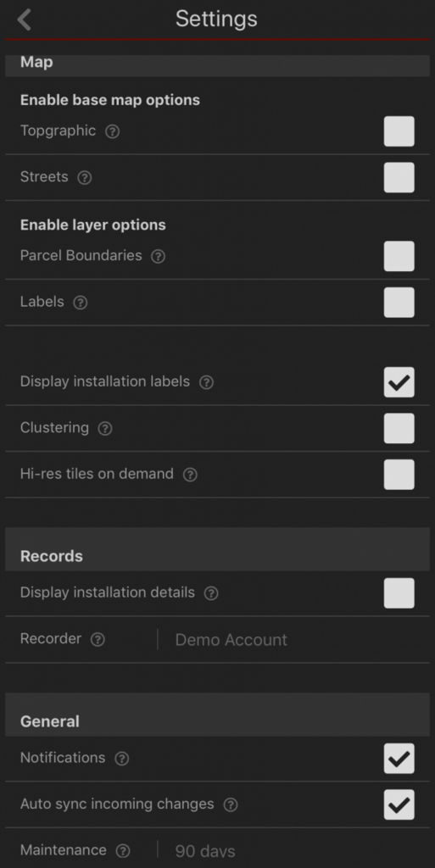Uncheck Auto sync incoming changes
Image resolution: width=435 pixels, height=868 pixels.
(399, 804)
